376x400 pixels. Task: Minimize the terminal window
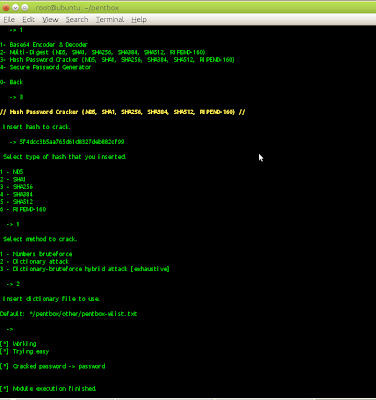point(15,7)
